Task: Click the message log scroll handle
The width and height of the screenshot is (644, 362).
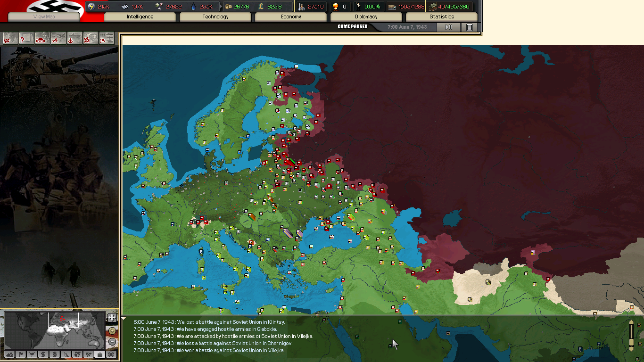Action: tap(631, 335)
